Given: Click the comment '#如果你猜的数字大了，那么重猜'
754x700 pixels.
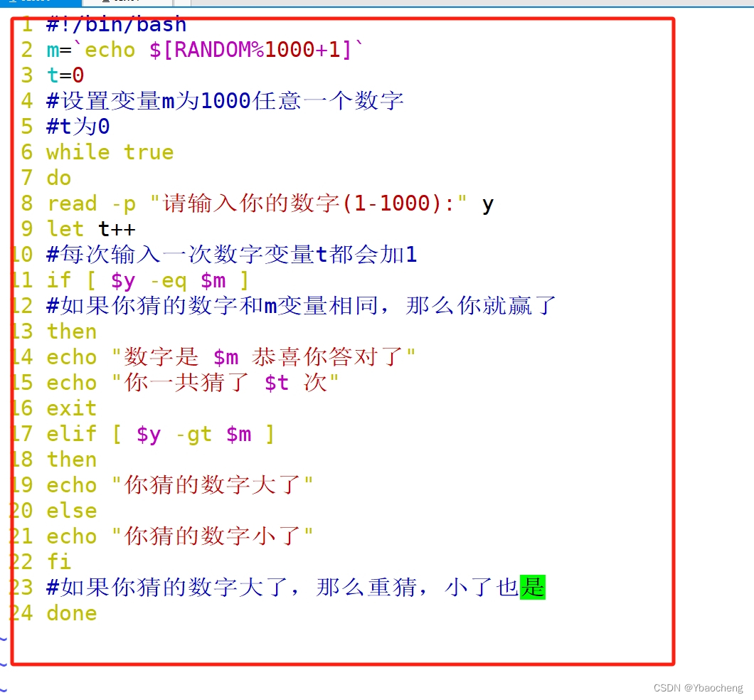Looking at the screenshot, I should click(x=231, y=588).
